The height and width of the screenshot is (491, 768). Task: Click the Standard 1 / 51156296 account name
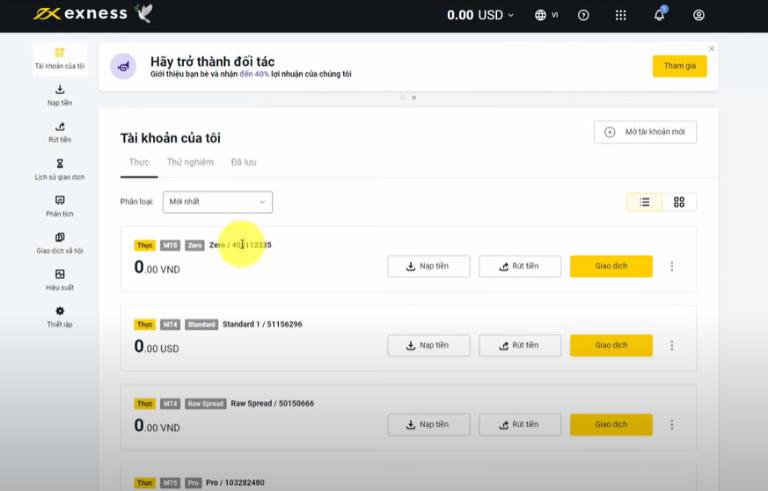(262, 324)
